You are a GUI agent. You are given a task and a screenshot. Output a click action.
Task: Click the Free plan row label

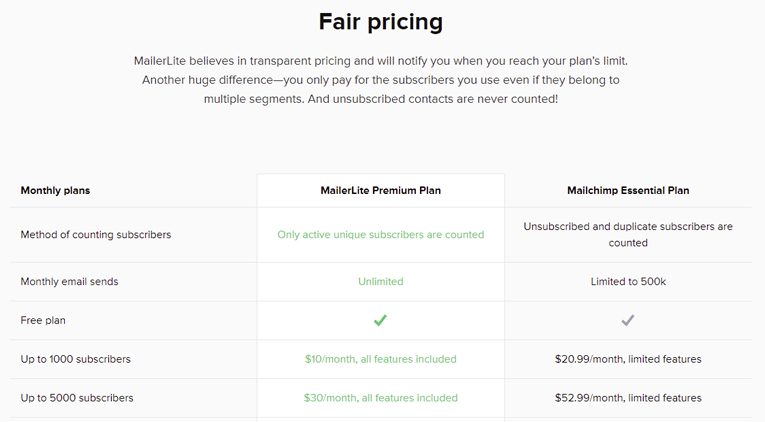[43, 321]
